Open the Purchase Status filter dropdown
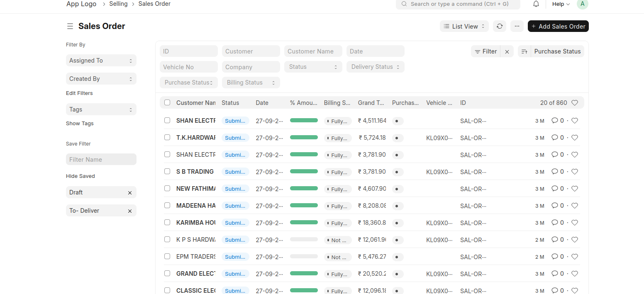Image resolution: width=644 pixels, height=294 pixels. (189, 83)
